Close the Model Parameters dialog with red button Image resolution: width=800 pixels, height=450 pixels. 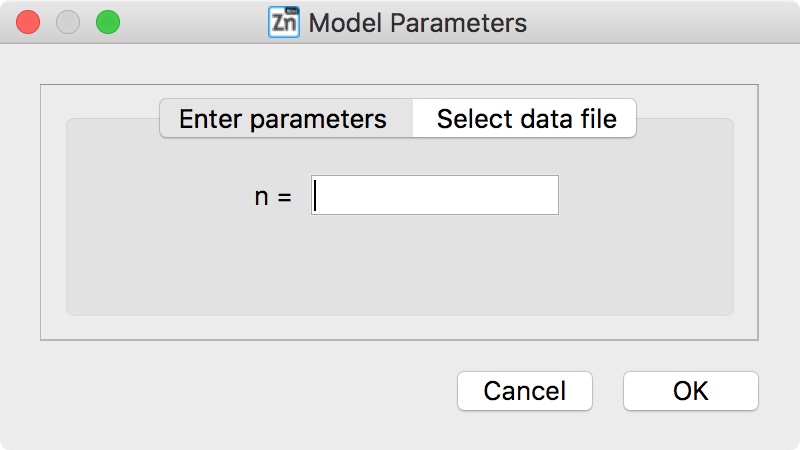pos(28,22)
